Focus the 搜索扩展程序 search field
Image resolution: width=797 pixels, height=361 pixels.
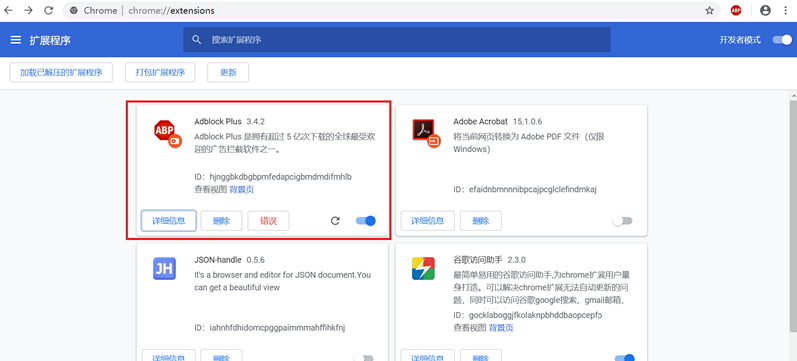tap(396, 40)
